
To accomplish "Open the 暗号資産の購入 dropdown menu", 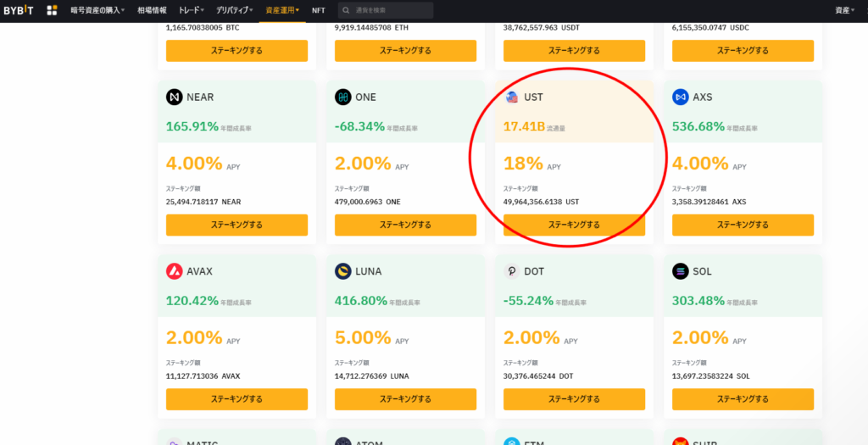I will click(x=97, y=10).
